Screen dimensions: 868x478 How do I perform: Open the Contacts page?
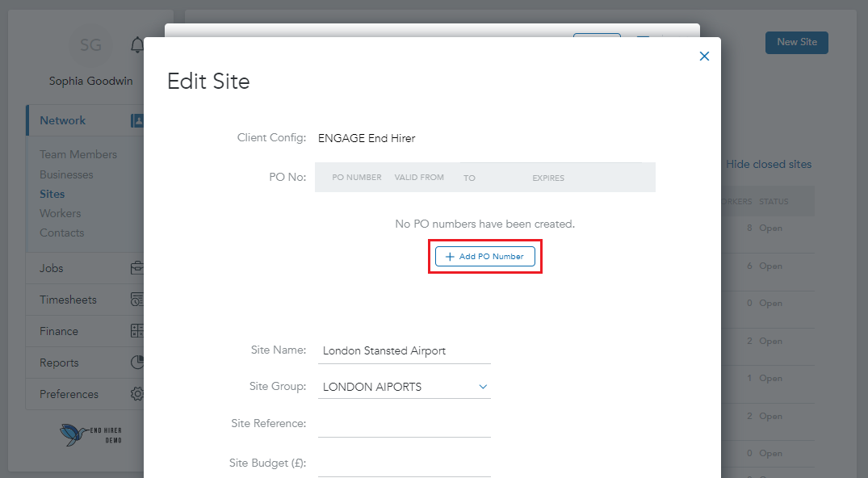(x=62, y=233)
